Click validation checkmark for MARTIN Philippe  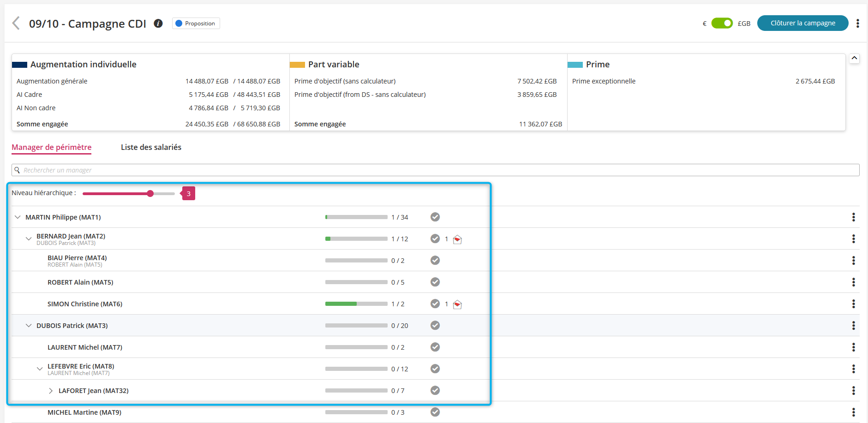435,217
